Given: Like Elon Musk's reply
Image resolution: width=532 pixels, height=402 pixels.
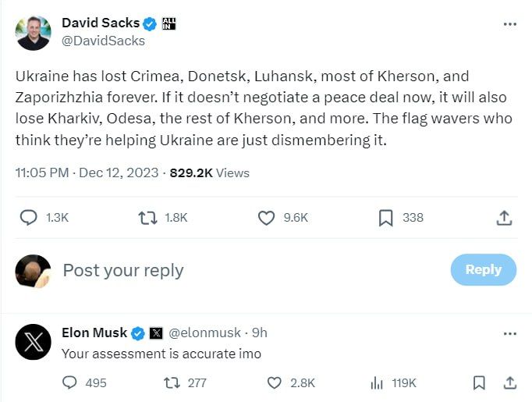Looking at the screenshot, I should 274,382.
